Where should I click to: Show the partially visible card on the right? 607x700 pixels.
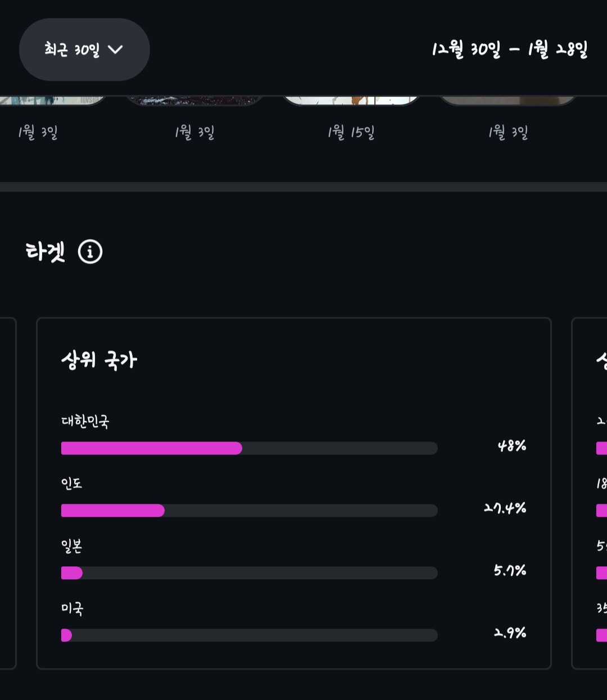[x=590, y=493]
